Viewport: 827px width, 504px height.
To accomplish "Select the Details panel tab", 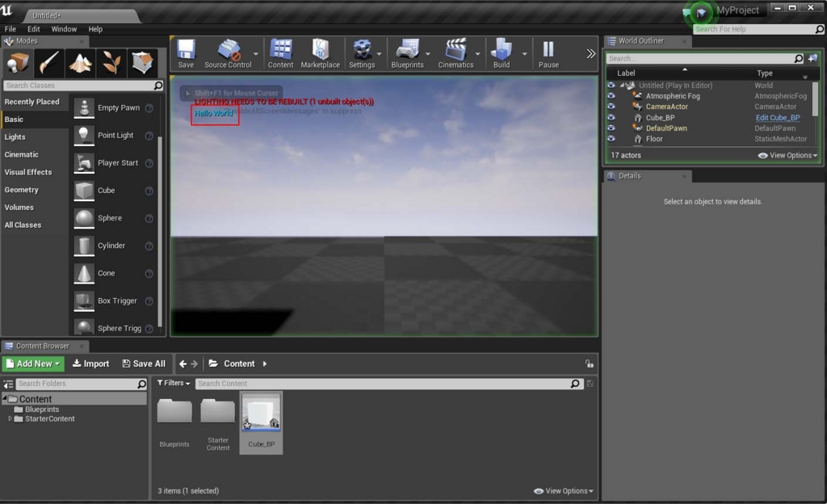I will tap(648, 176).
